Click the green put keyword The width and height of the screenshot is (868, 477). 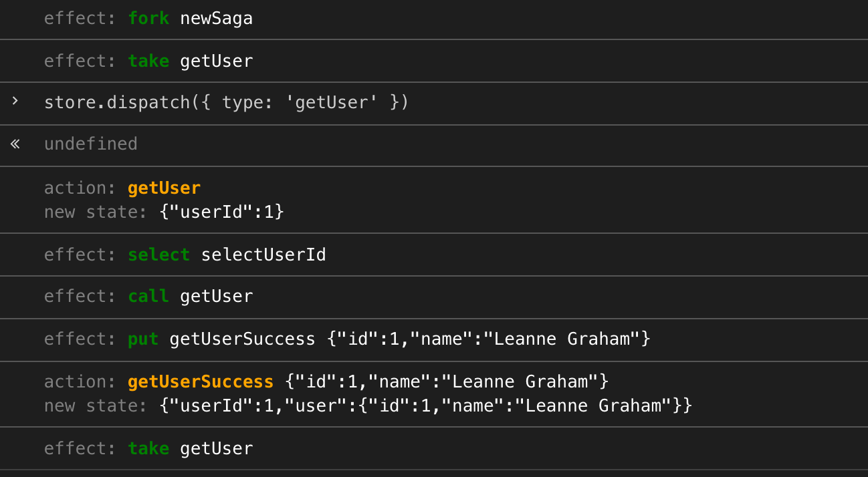143,339
